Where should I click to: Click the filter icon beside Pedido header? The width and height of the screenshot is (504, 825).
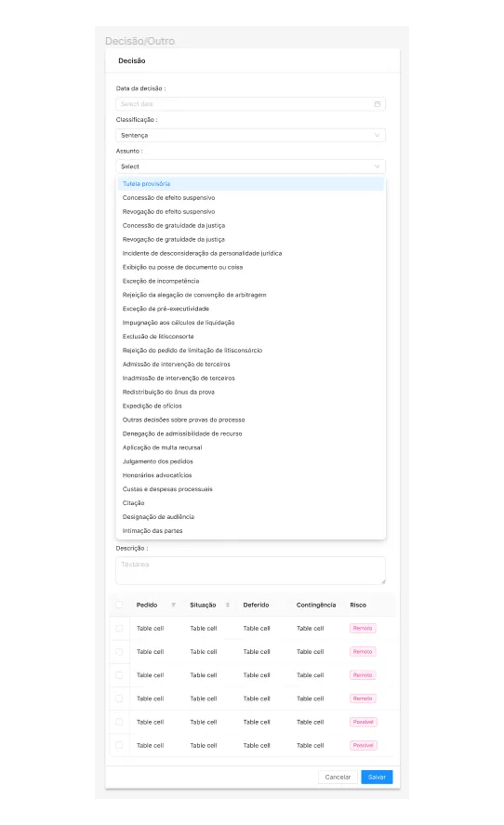click(x=174, y=605)
